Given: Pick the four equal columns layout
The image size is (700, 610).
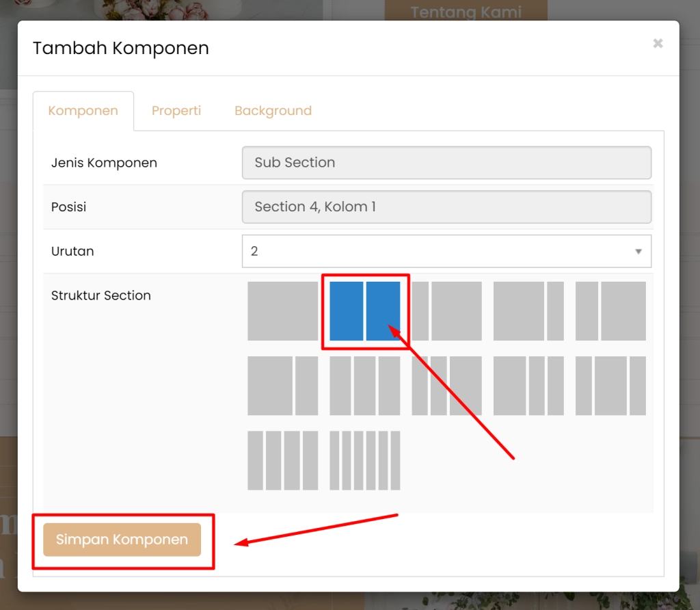Looking at the screenshot, I should point(282,460).
